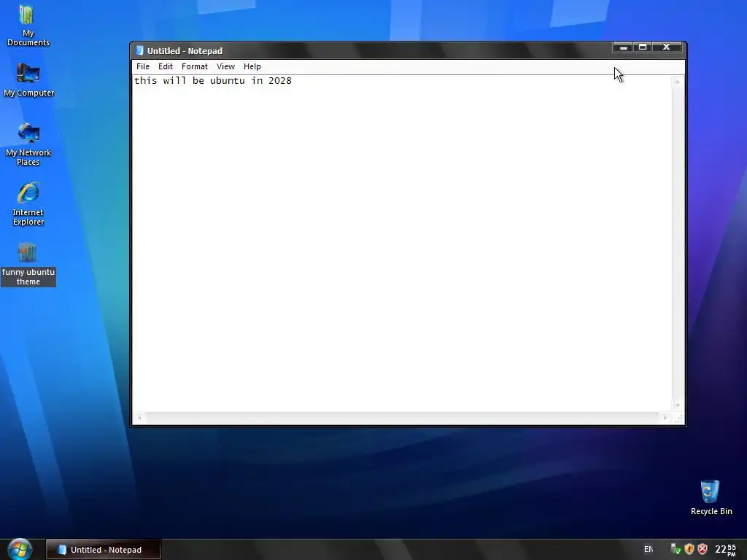The height and width of the screenshot is (560, 747).
Task: Open the View menu in Notepad
Action: tap(225, 66)
